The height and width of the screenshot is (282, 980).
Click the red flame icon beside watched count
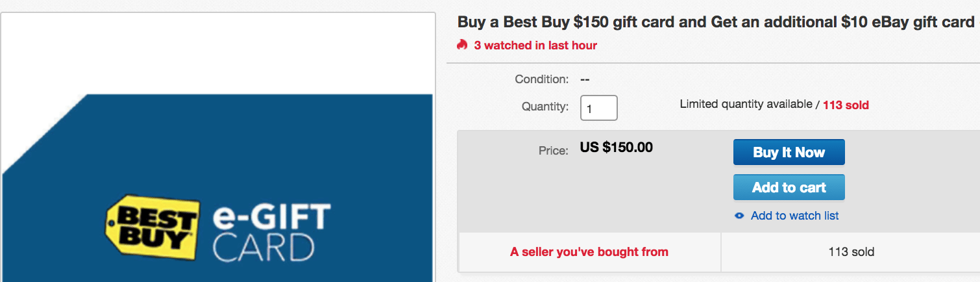(462, 45)
